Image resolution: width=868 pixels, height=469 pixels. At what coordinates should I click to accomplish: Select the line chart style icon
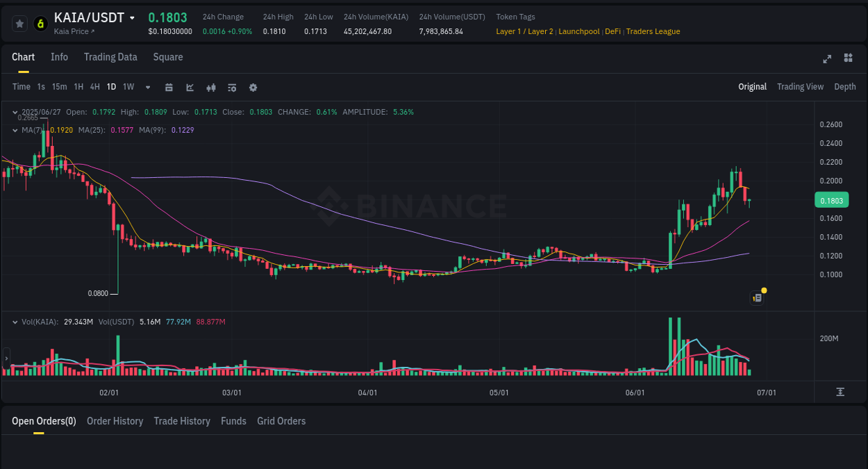[x=190, y=88]
